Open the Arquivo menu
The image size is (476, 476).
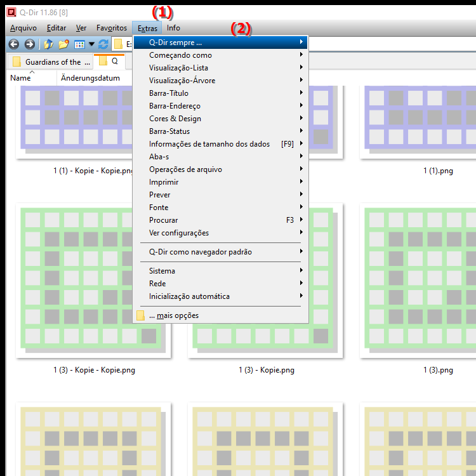[x=23, y=28]
